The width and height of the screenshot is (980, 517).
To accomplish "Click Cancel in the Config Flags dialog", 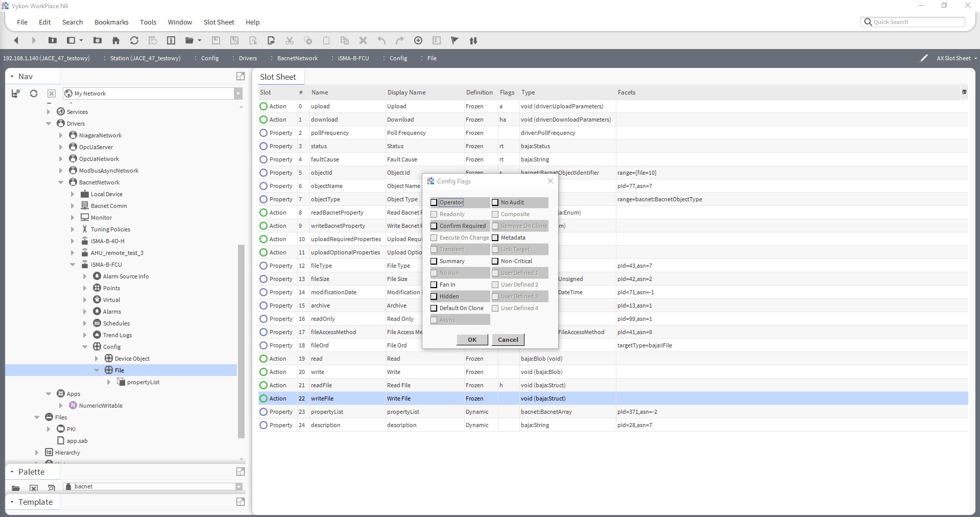I will [x=507, y=339].
